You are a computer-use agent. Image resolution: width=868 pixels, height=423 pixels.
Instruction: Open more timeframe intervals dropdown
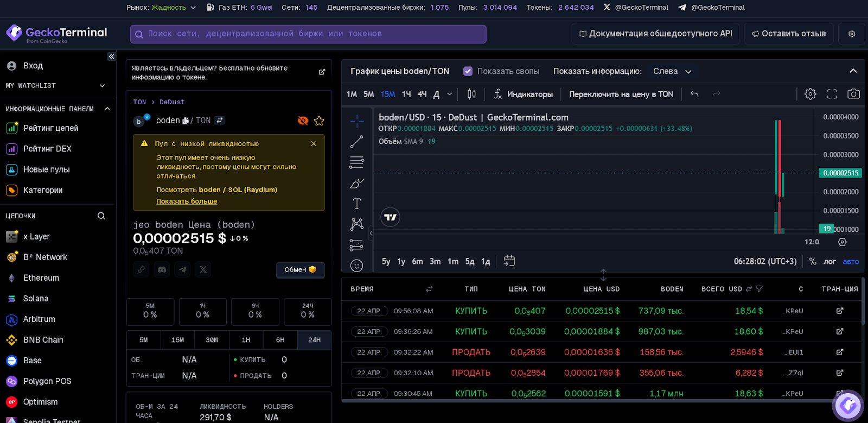coord(449,94)
